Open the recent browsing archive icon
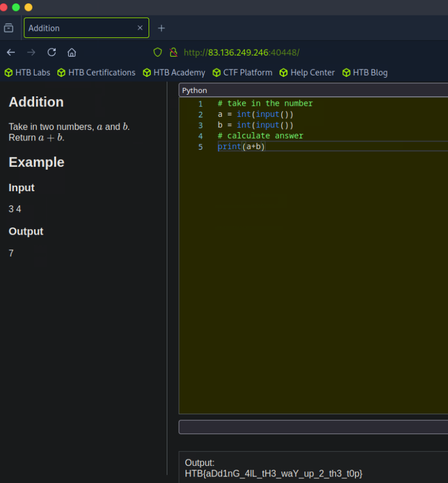Viewport: 448px width, 483px height. click(9, 28)
